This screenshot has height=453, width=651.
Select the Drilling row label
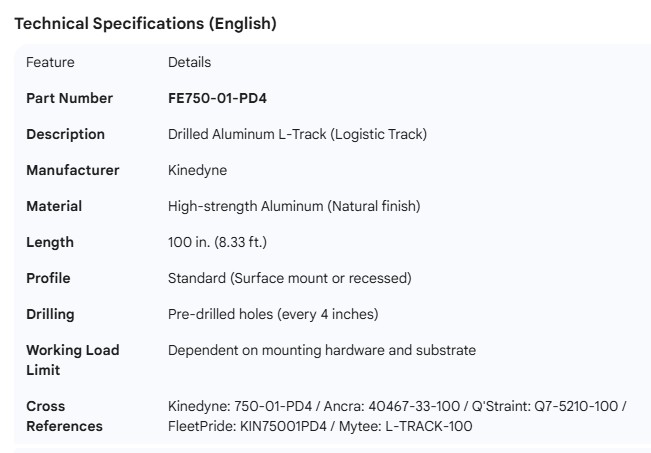(x=50, y=314)
